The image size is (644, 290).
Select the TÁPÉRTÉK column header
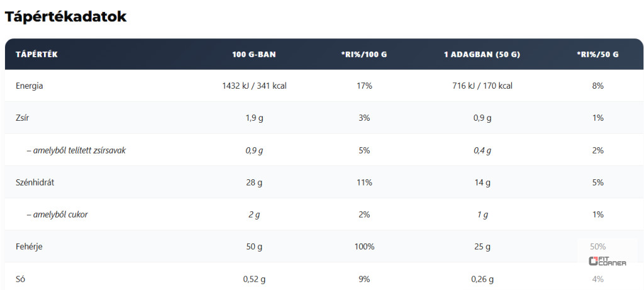(36, 55)
